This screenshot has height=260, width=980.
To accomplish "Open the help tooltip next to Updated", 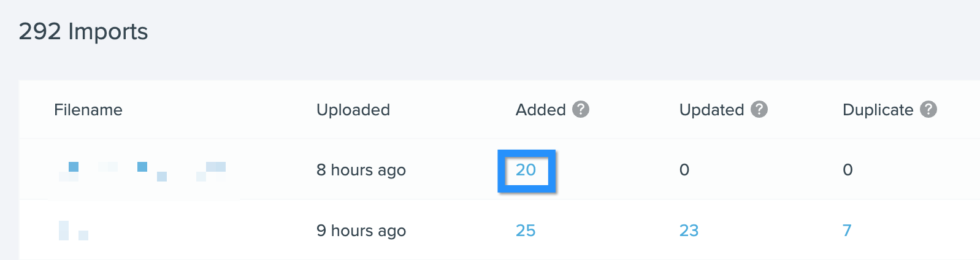I will click(759, 109).
